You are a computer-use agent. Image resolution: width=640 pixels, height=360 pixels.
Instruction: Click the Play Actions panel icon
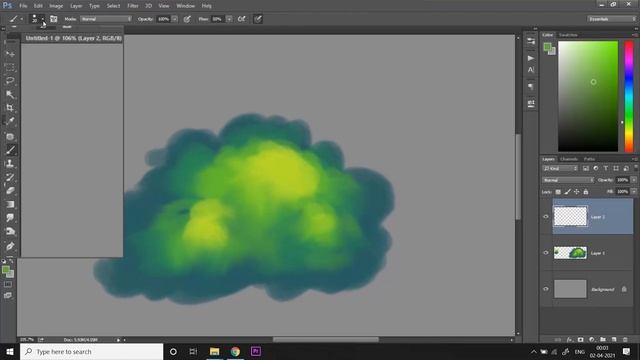point(531,58)
